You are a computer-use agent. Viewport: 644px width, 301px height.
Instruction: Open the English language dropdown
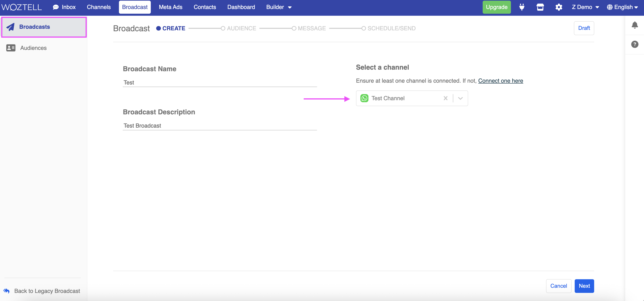[622, 7]
